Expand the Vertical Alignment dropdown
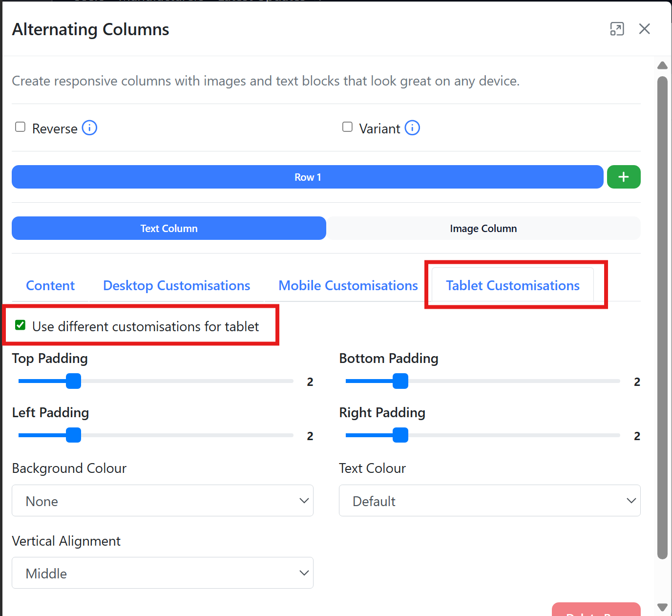Screen dimensions: 672x616 pos(163,573)
